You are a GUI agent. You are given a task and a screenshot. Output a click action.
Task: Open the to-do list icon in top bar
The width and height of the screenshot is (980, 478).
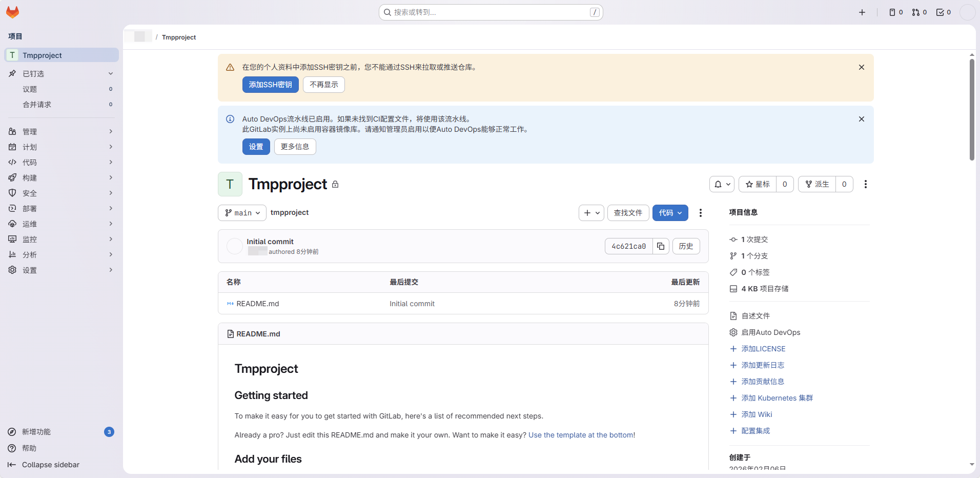[x=943, y=12]
